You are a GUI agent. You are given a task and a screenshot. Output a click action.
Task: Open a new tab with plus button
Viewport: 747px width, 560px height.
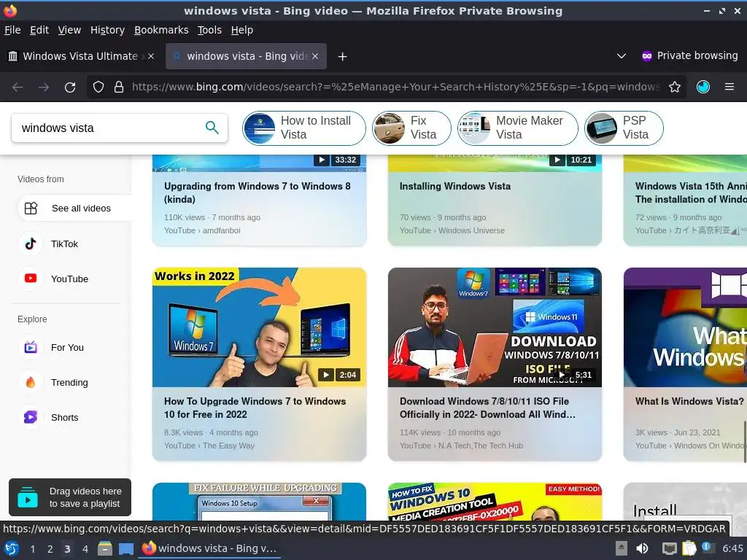[x=342, y=57]
